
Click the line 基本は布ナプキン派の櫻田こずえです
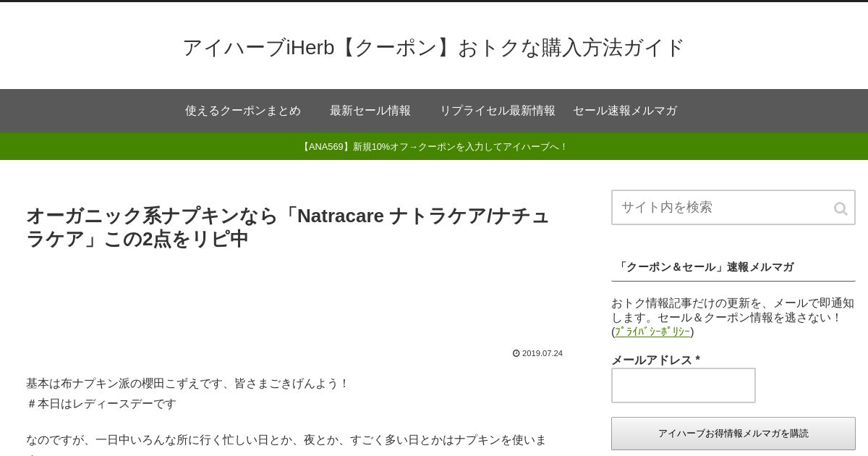click(x=188, y=383)
